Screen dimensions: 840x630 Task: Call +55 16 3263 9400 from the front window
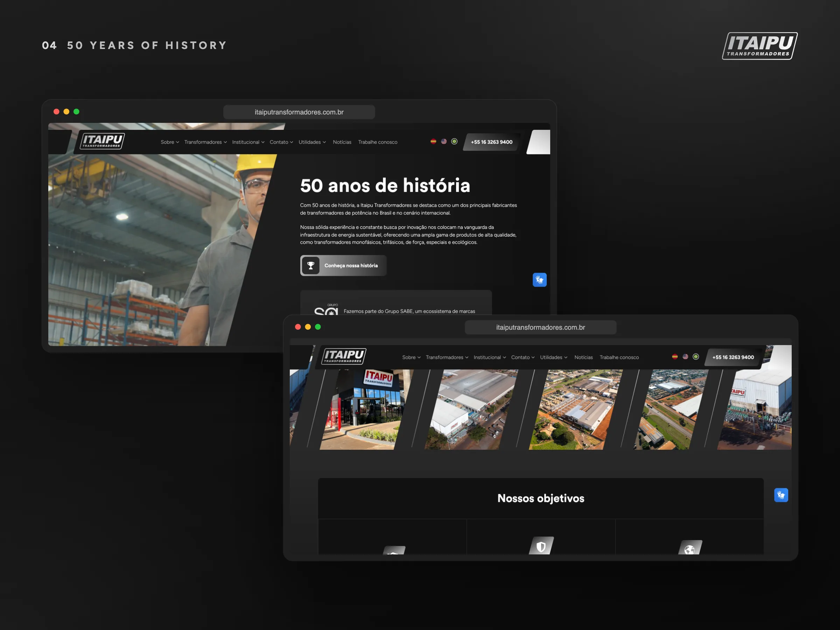click(733, 357)
